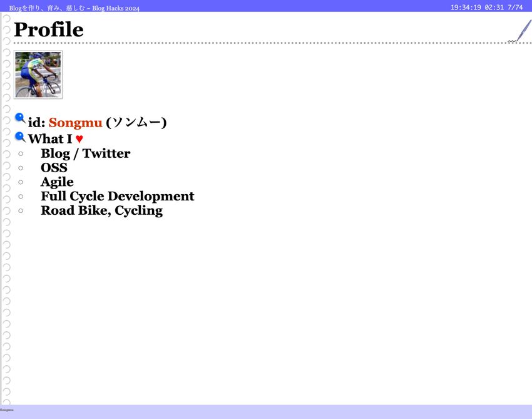Select the Full Cycle Development list item
Viewport: 532px width, 419px height.
(117, 197)
